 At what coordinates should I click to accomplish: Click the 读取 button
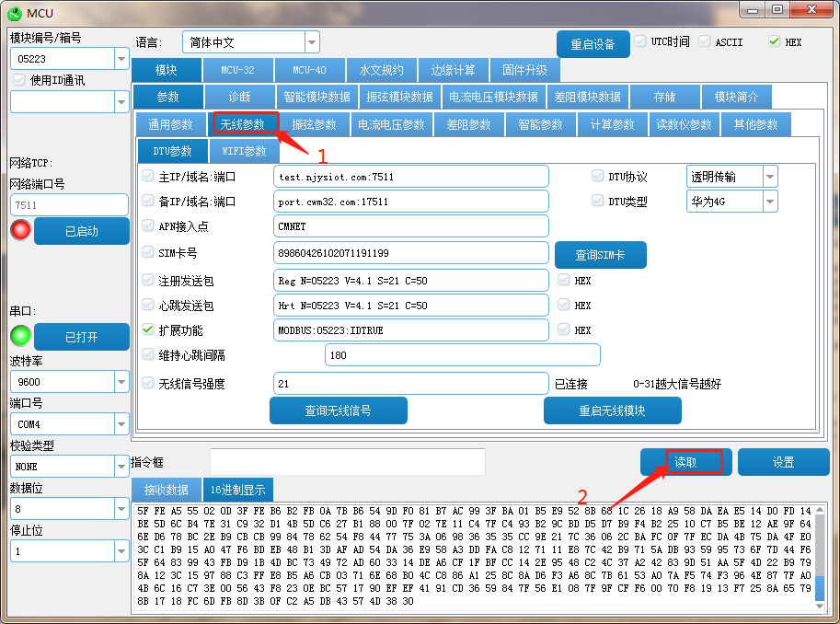point(685,462)
